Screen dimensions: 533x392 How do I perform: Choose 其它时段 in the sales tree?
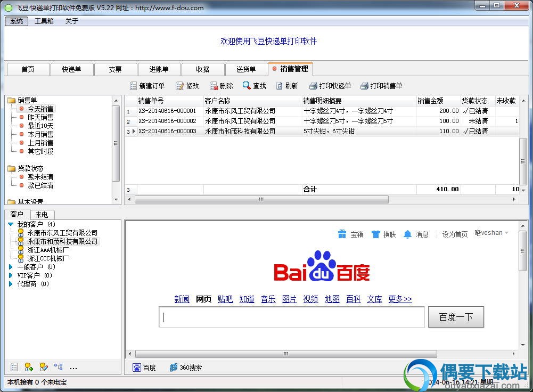click(40, 151)
